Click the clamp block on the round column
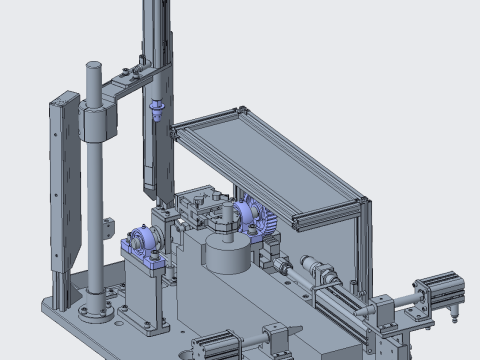 click(x=98, y=121)
